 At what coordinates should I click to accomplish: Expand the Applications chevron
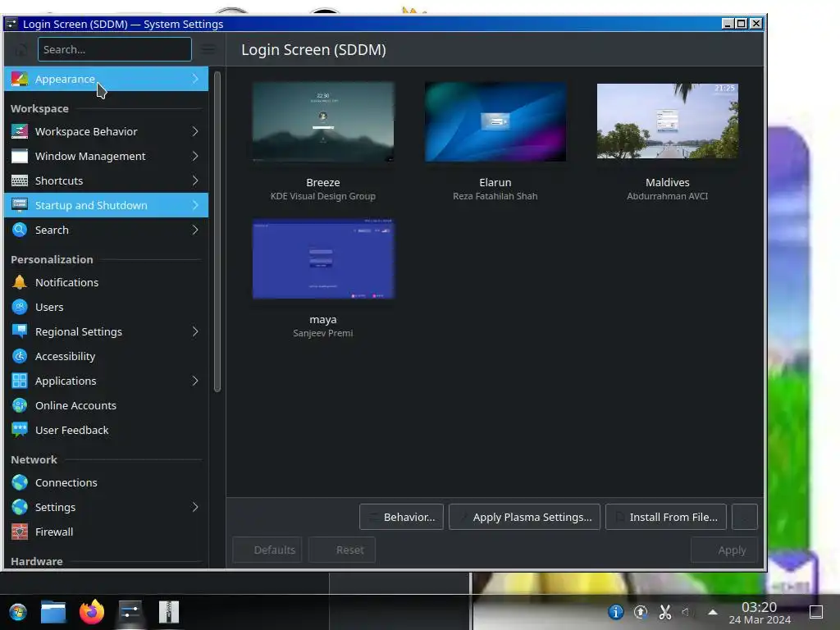pyautogui.click(x=195, y=381)
